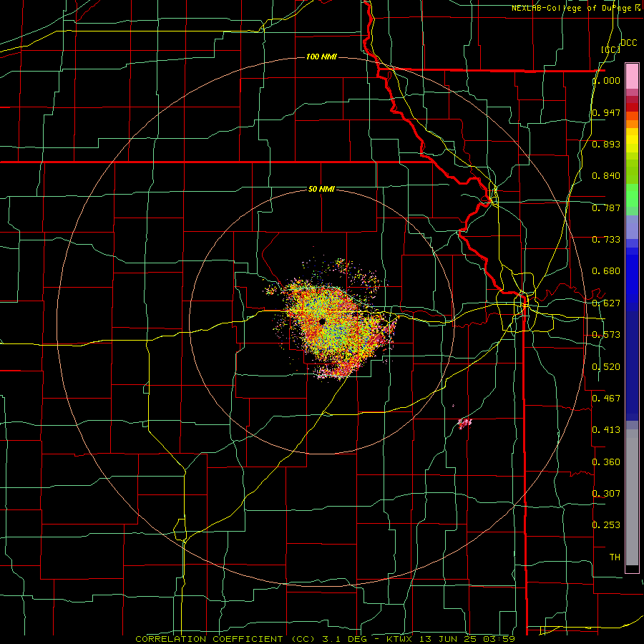Click the 0.787 legend value
Image resolution: width=644 pixels, height=644 pixels.
(x=606, y=208)
